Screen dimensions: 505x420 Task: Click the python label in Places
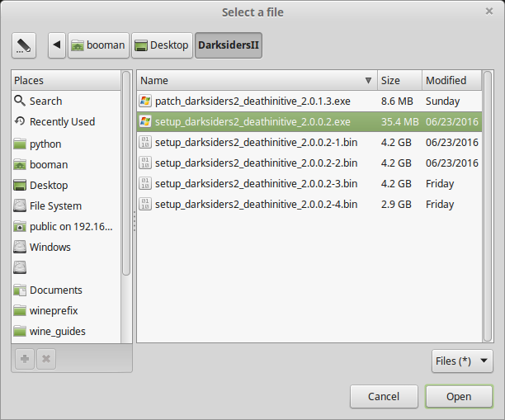point(45,144)
